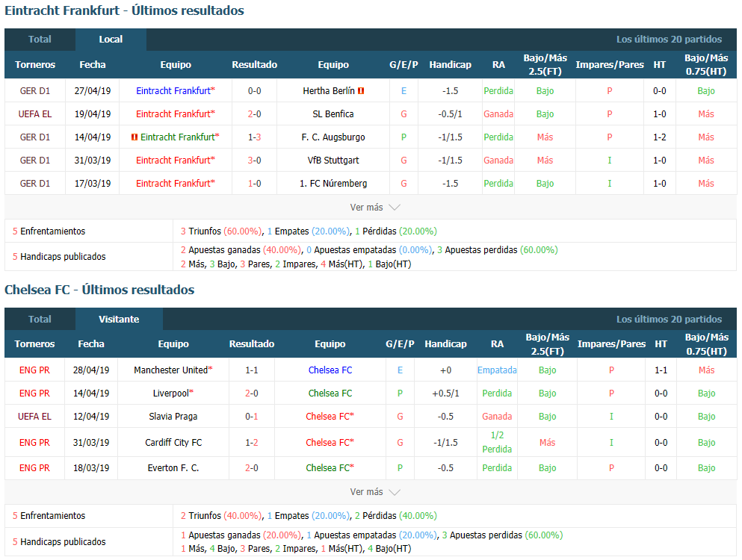Click the date 14/04/19 in Liverpool row
The width and height of the screenshot is (742, 560).
click(91, 393)
